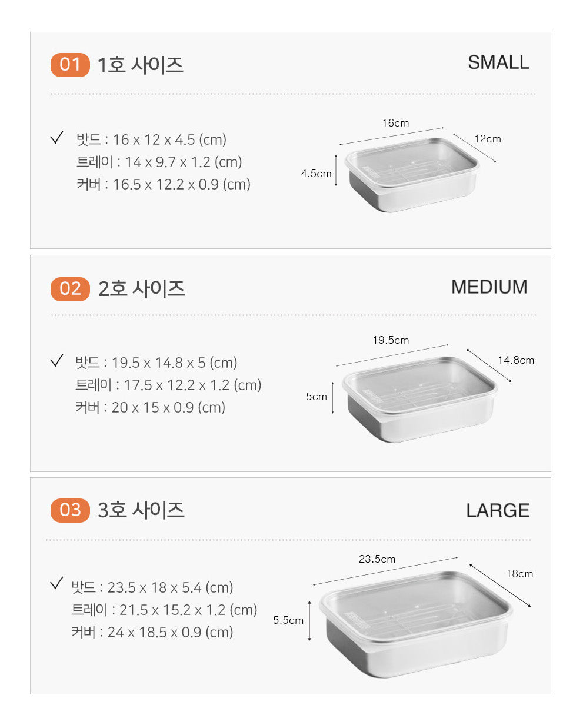The height and width of the screenshot is (728, 583).
Task: Click the MEDIUM size label
Action: pyautogui.click(x=489, y=287)
